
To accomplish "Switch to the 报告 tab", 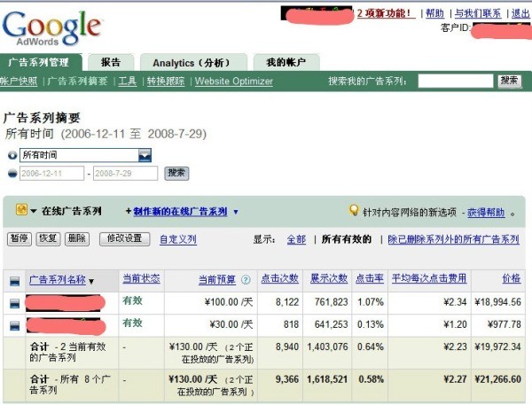I will [111, 62].
